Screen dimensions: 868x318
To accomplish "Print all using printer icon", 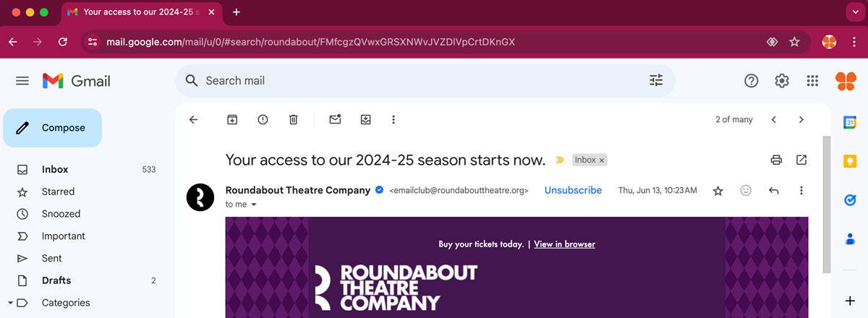I will 776,160.
